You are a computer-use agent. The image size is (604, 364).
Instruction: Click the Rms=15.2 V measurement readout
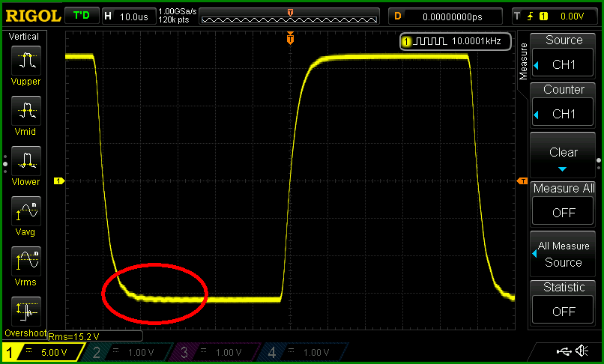[x=73, y=336]
